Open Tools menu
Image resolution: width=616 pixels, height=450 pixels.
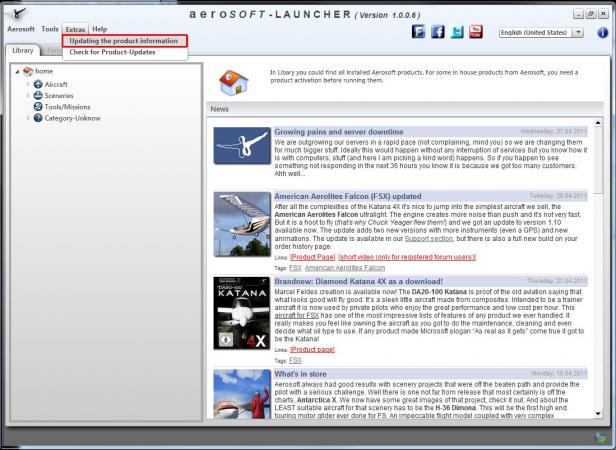click(50, 29)
